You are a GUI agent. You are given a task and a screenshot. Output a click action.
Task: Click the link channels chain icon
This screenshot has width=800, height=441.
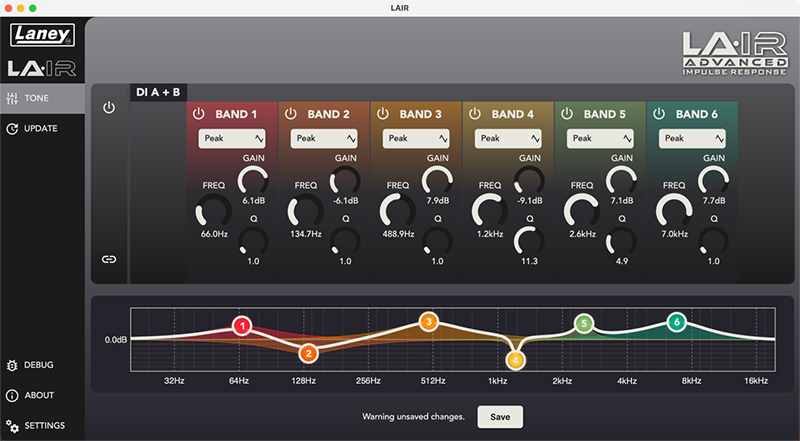click(x=109, y=259)
